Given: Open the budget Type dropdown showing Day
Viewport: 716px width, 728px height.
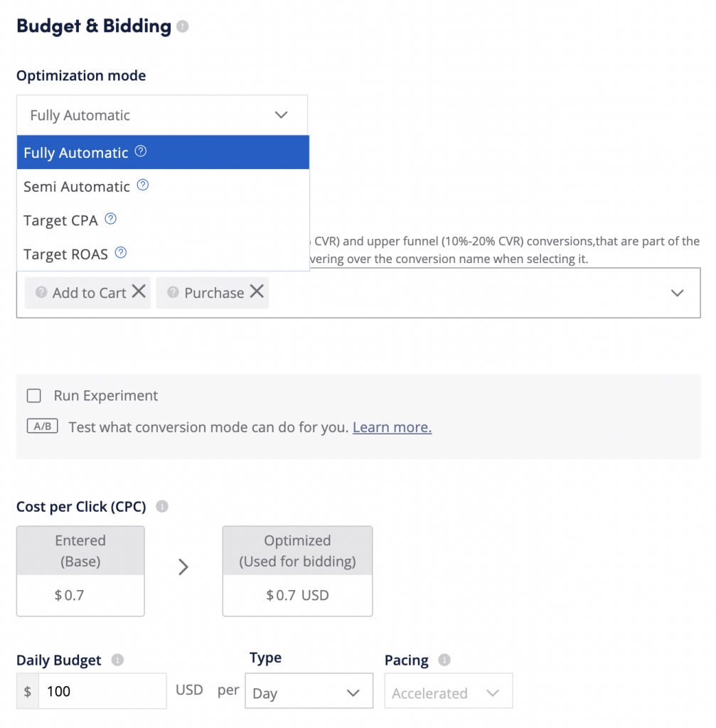Looking at the screenshot, I should point(308,692).
